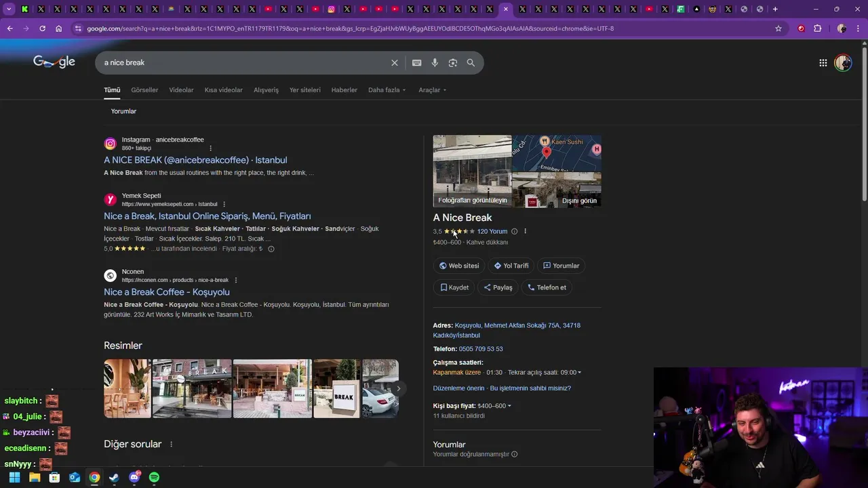Open the Google account avatar menu
Image resolution: width=868 pixels, height=488 pixels.
pyautogui.click(x=843, y=62)
